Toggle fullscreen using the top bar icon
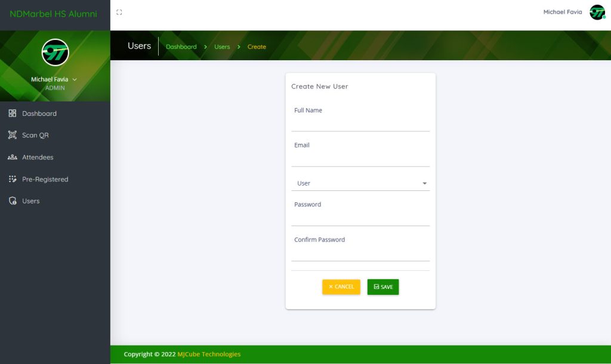 pos(119,12)
